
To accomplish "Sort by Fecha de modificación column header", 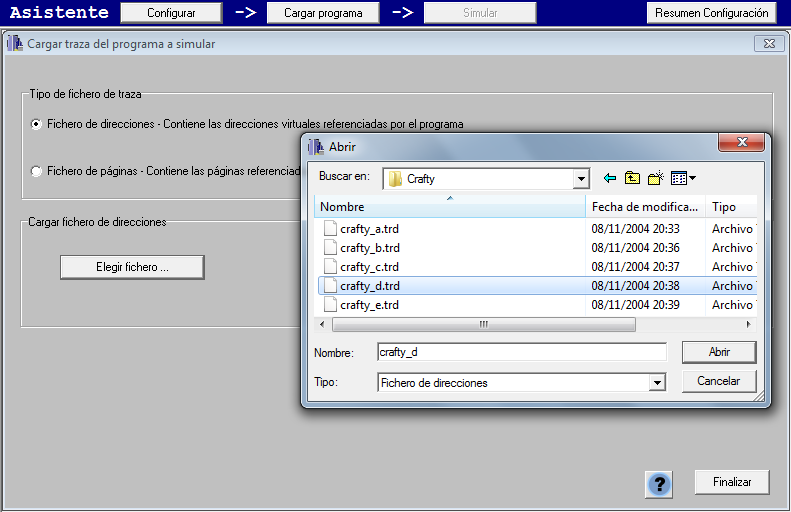I will coord(645,207).
